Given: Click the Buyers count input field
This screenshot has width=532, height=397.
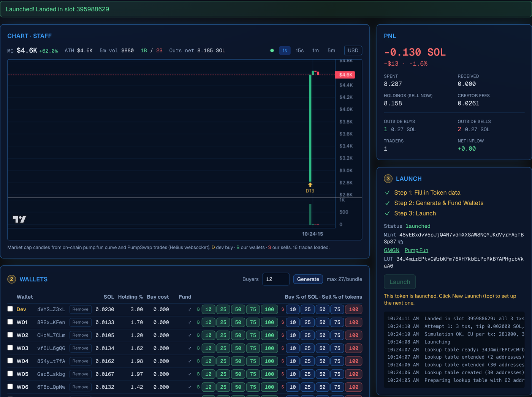Looking at the screenshot, I should (x=276, y=279).
